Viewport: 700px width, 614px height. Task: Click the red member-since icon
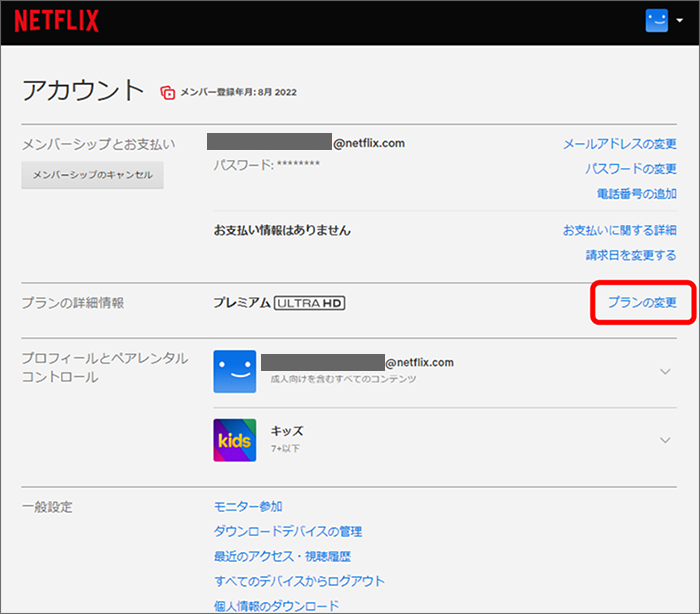coord(168,93)
